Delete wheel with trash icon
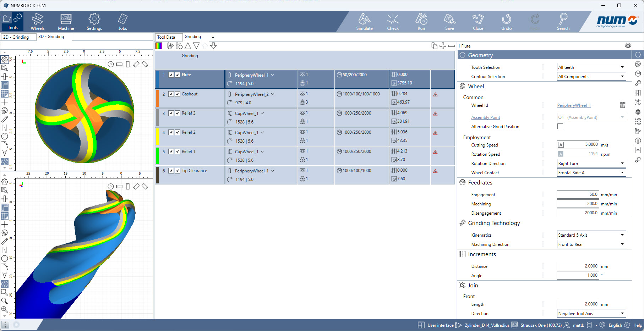This screenshot has height=331, width=644. pyautogui.click(x=622, y=105)
